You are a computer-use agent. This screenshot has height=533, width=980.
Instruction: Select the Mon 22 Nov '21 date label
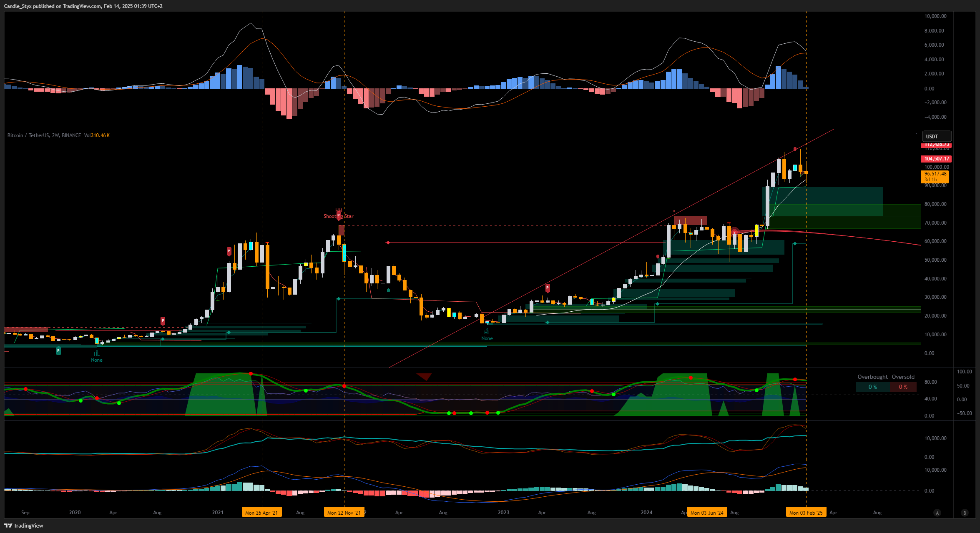coord(344,513)
